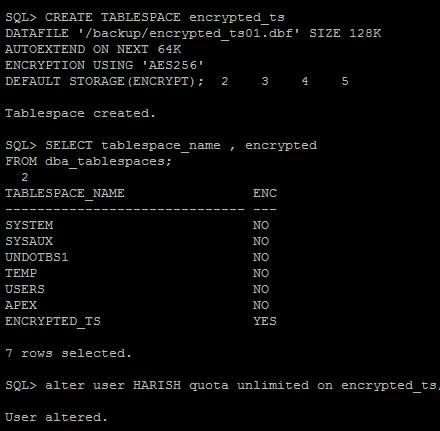
Task: Click the DEFAULT STORAGE(ENCRYPT) text
Action: 104,81
